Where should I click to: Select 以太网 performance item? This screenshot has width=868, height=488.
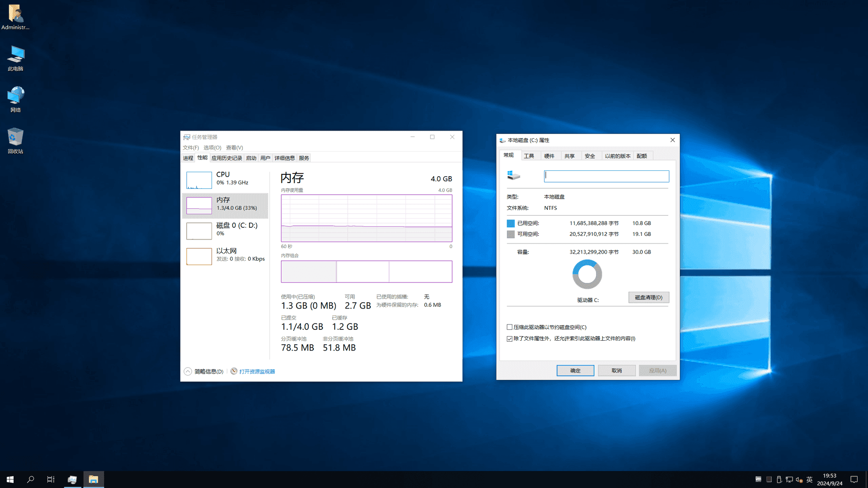(225, 256)
